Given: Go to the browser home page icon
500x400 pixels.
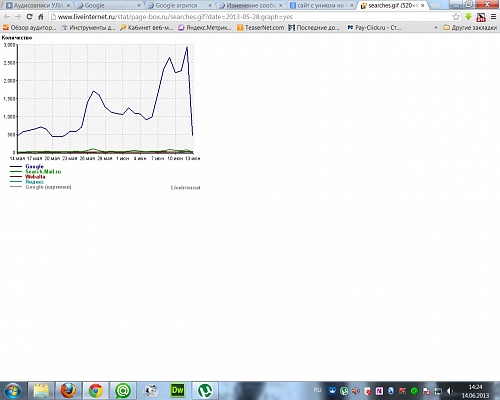Looking at the screenshot, I should click(x=41, y=17).
